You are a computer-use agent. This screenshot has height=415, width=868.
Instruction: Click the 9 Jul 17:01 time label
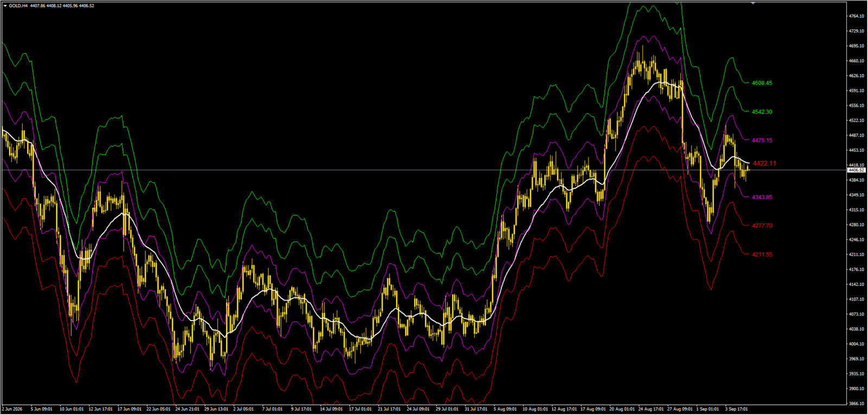[301, 409]
